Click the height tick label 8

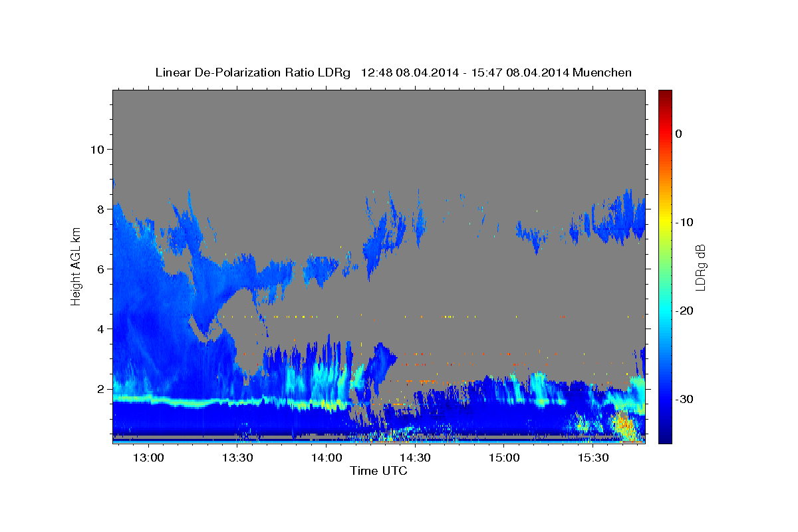coord(100,209)
